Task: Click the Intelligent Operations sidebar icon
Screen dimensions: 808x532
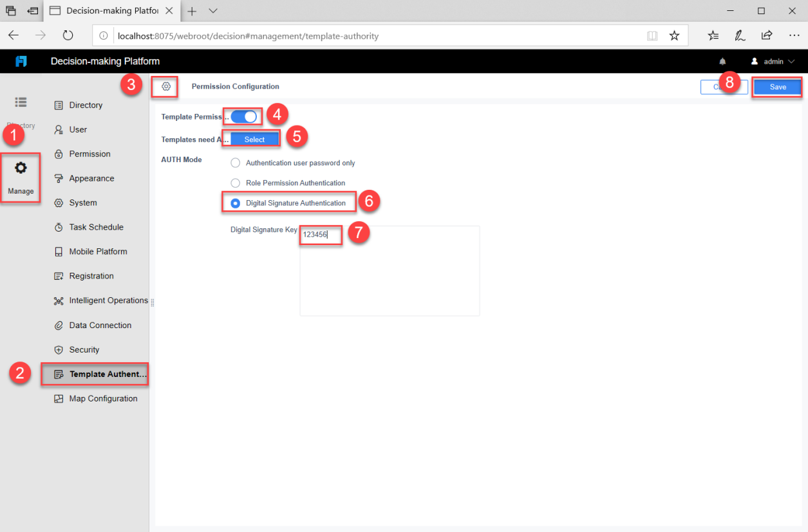Action: point(60,300)
